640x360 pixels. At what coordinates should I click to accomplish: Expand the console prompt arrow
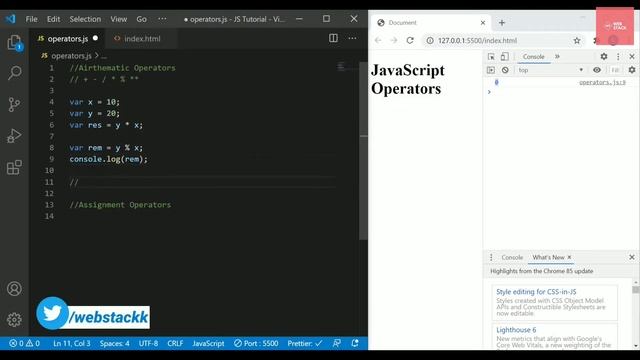pyautogui.click(x=489, y=92)
